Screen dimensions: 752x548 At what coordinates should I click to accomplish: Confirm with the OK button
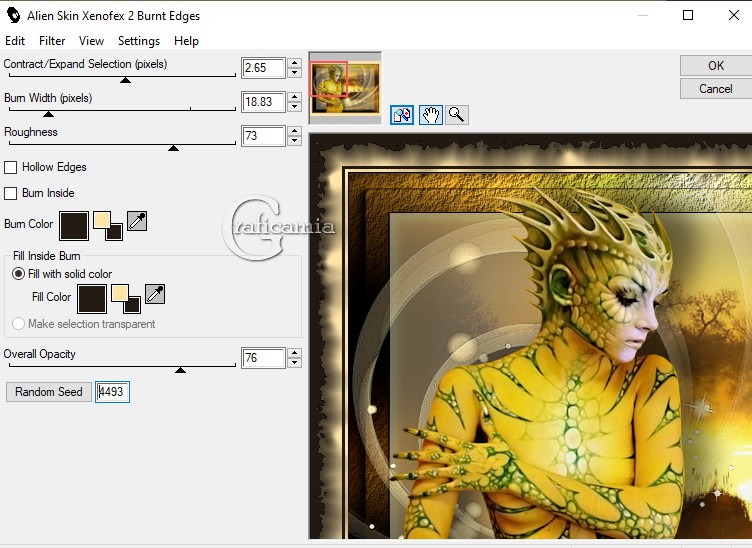pos(716,66)
